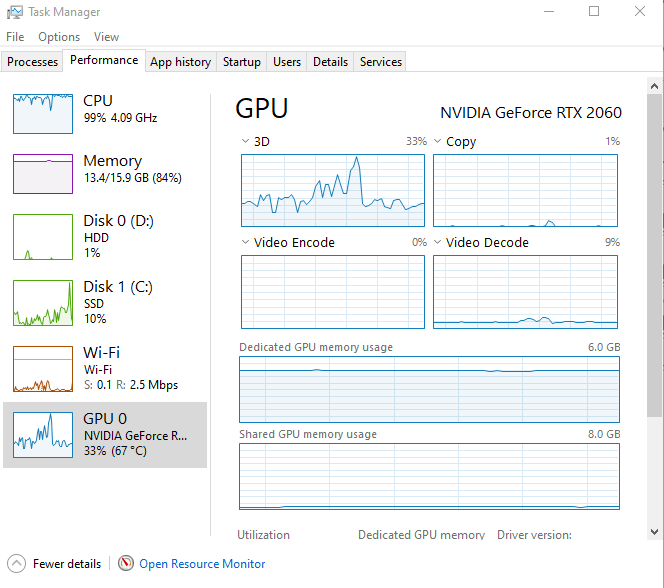
Task: Open the View menu
Action: point(106,37)
